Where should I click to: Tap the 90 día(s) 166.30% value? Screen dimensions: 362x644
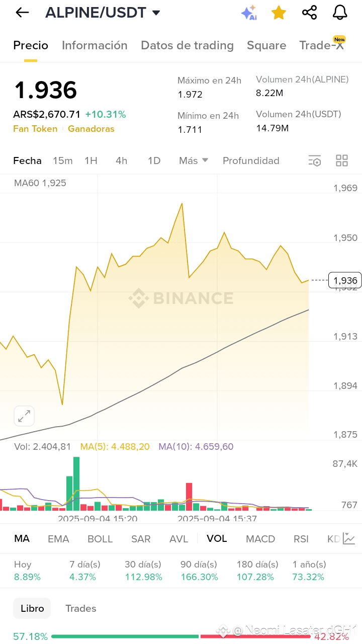(199, 577)
